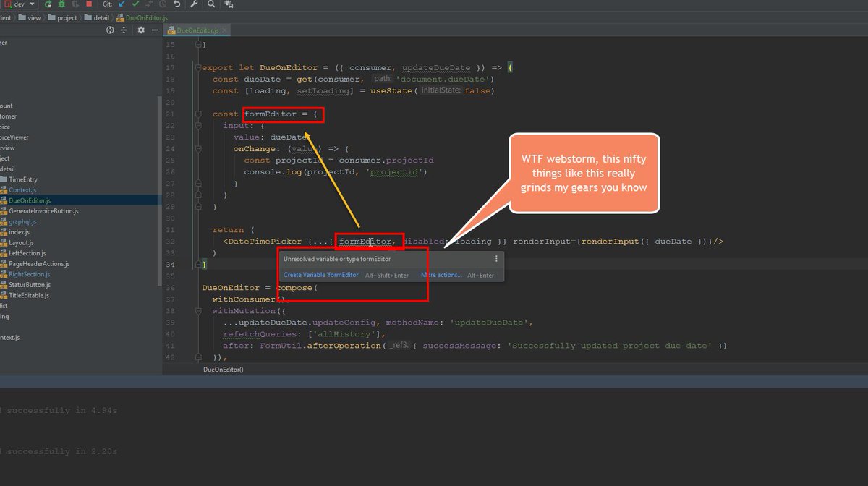
Task: Open index.js in project tree
Action: click(x=15, y=232)
